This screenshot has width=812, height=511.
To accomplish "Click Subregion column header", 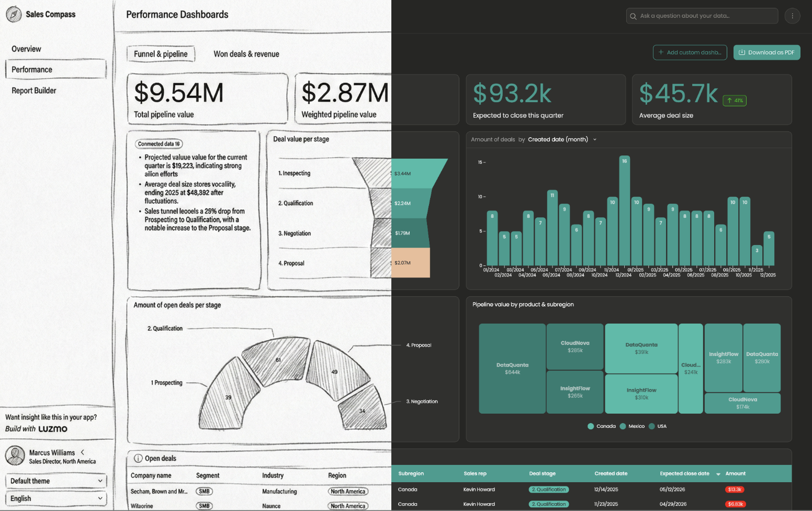I will pos(411,474).
